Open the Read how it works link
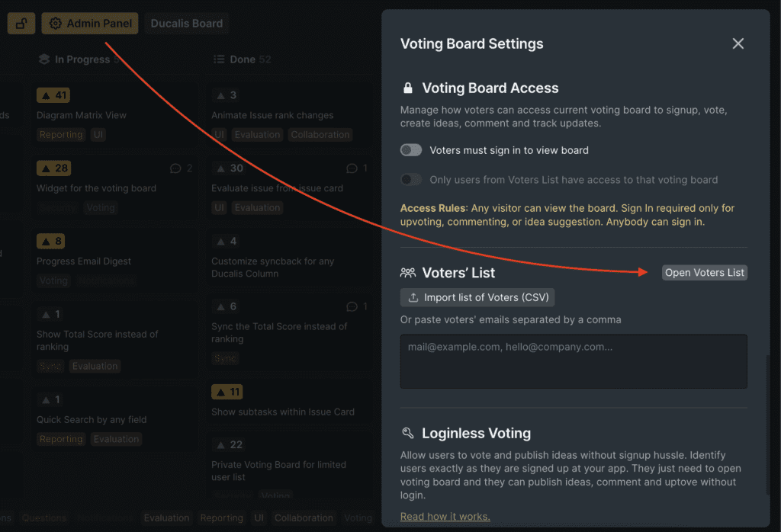Screen dimensions: 781x532 [x=445, y=517]
